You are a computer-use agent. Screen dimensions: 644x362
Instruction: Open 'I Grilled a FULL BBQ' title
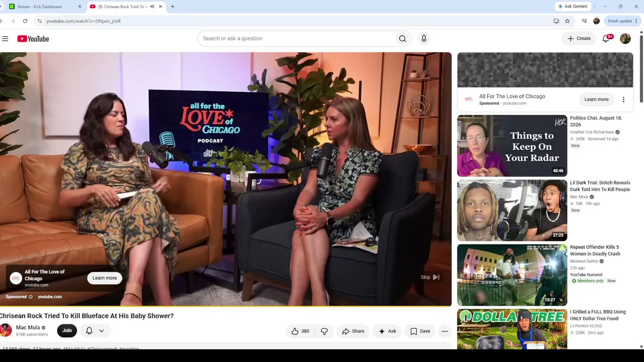(598, 315)
